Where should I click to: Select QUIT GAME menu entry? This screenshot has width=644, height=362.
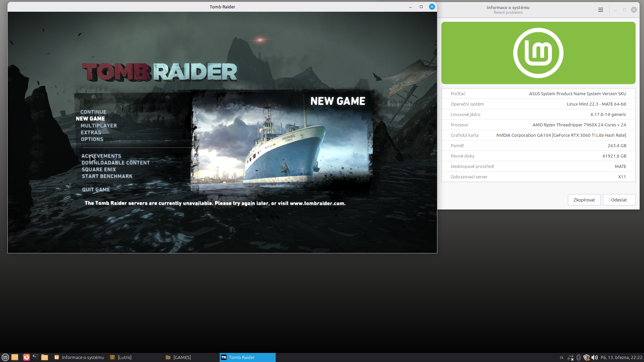(96, 190)
